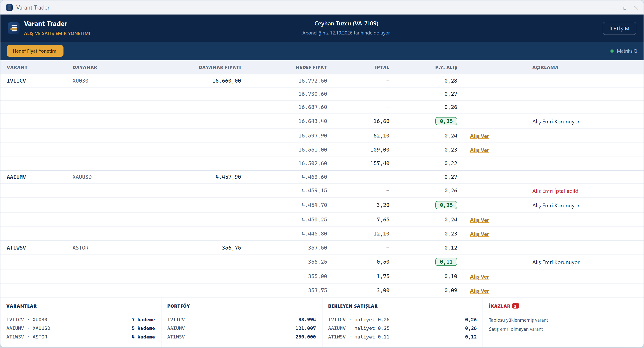Screen dimensions: 644x348
Task: Click the Varant Trader header logo icon
Action: 14,28
